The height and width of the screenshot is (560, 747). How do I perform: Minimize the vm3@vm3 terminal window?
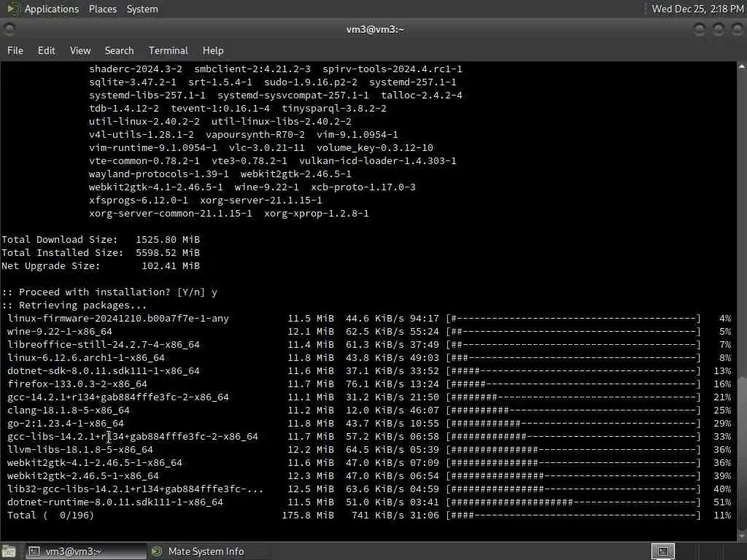pos(700,29)
